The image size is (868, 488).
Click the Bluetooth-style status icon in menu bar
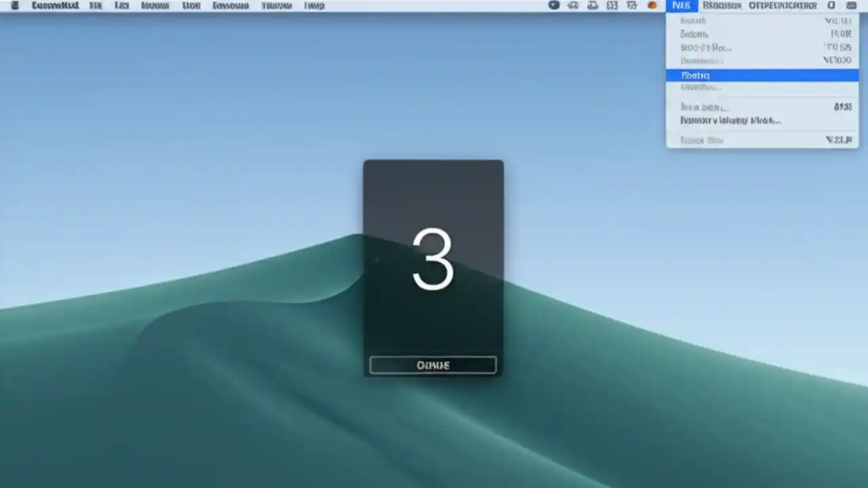tap(573, 5)
